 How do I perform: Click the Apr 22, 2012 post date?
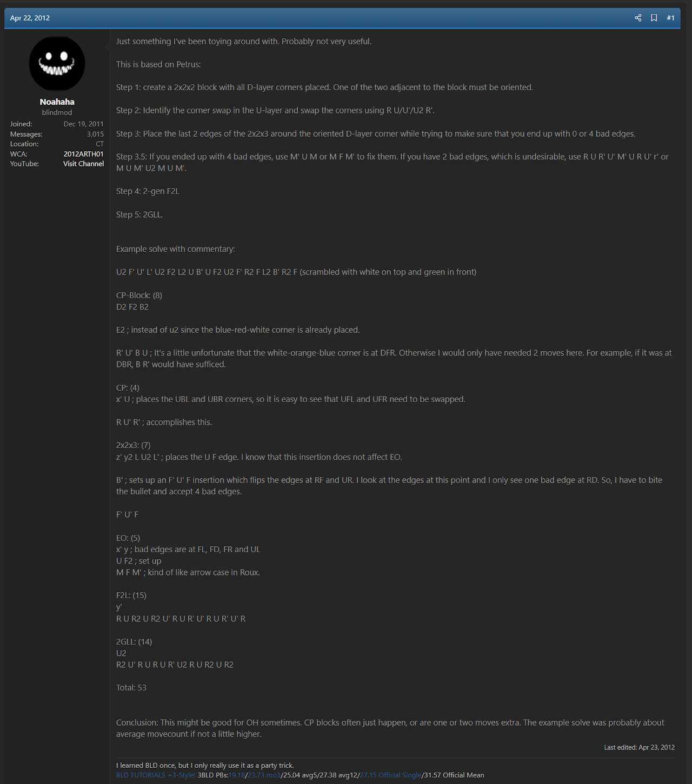(x=30, y=18)
